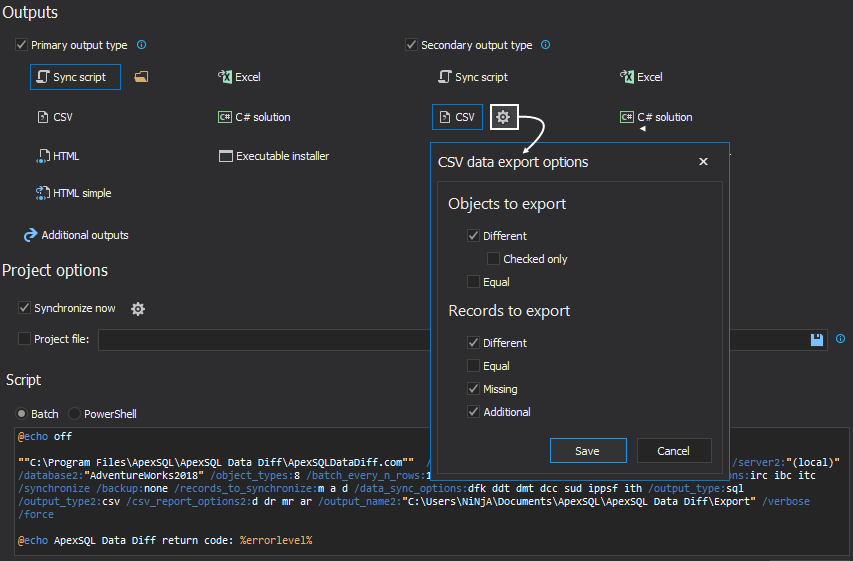Image resolution: width=853 pixels, height=561 pixels.
Task: Choose Sync script under Secondary output type
Action: coord(473,77)
